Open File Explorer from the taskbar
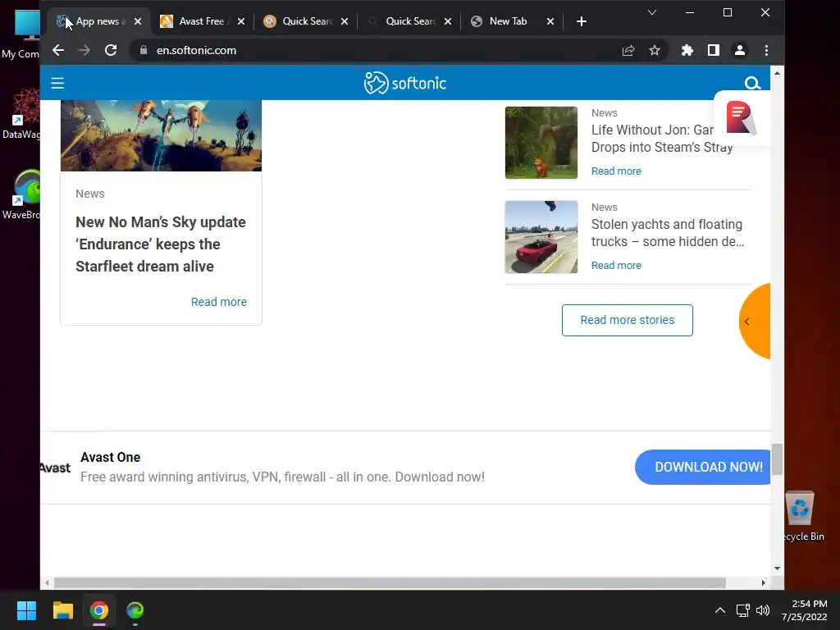The width and height of the screenshot is (840, 630). tap(62, 610)
